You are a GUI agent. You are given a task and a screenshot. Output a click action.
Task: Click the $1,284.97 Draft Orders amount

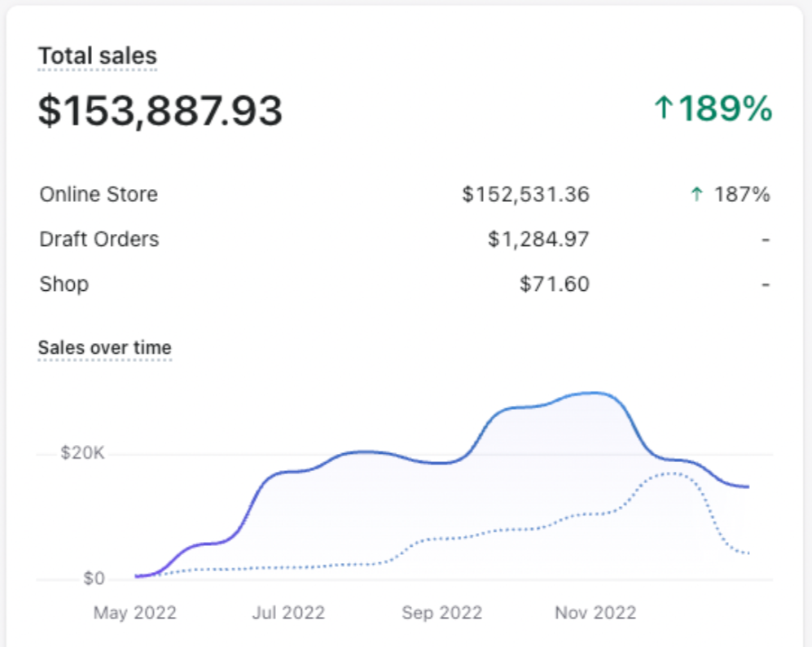pyautogui.click(x=538, y=240)
